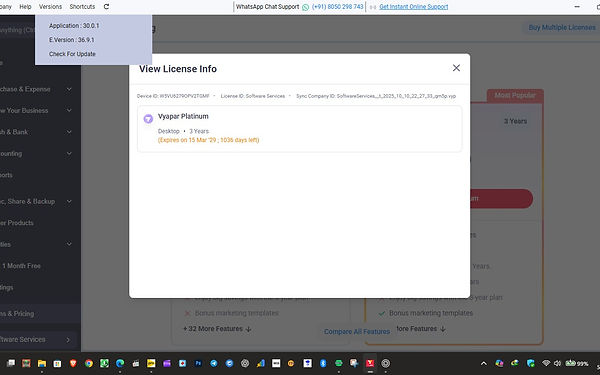Open the Versions menu
This screenshot has height=375, width=600.
50,7
